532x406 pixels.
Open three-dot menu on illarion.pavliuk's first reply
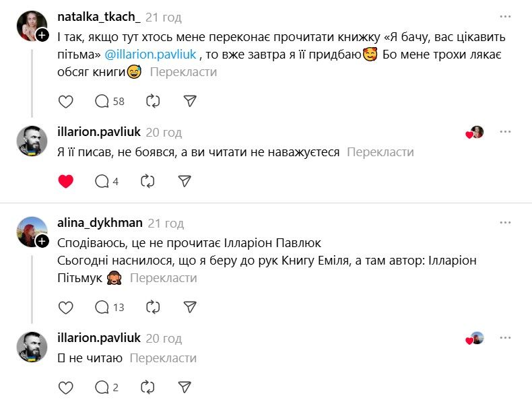(505, 132)
